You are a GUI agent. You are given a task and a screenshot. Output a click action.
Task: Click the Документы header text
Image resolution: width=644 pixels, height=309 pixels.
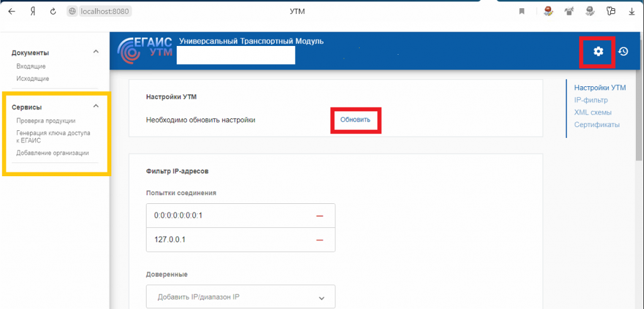(x=30, y=53)
